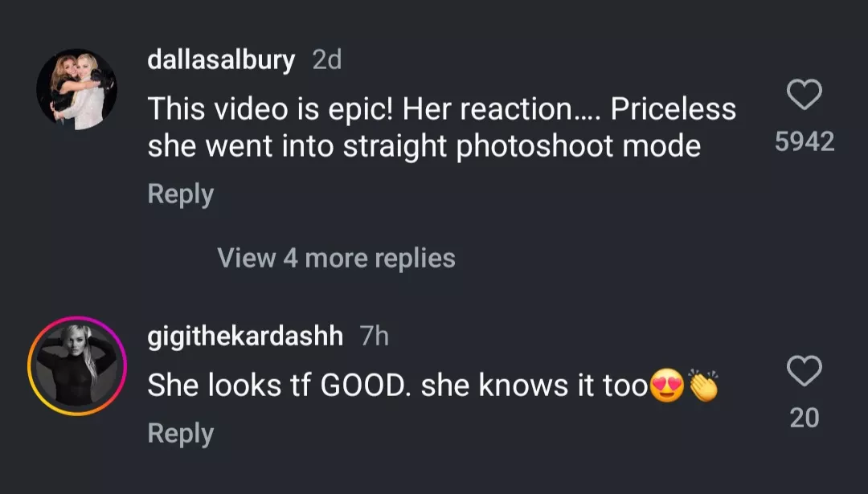Click the word "Priceless" in the first comment
The width and height of the screenshot is (868, 494).
coord(673,109)
